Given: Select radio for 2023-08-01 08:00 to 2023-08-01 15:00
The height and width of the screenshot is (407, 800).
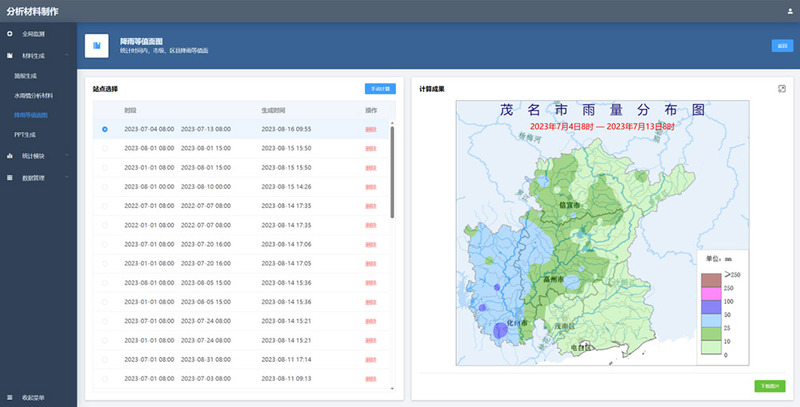Looking at the screenshot, I should point(105,148).
